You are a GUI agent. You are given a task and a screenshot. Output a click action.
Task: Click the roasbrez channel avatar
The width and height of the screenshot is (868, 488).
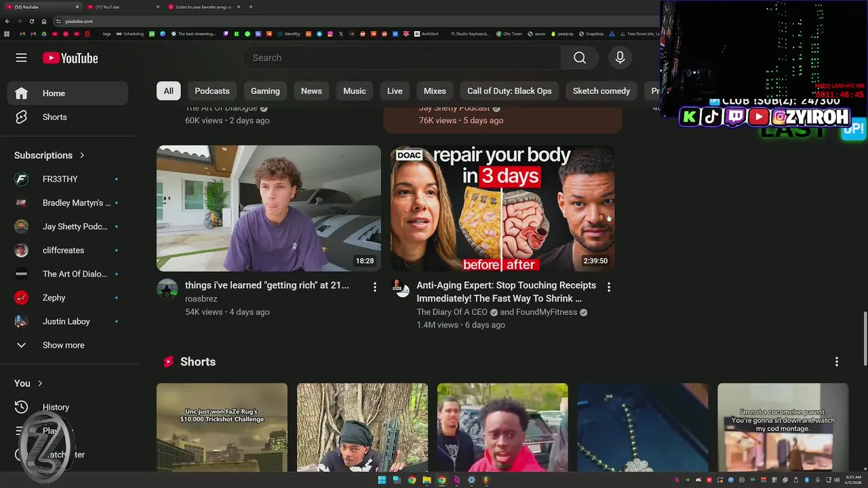pos(167,289)
